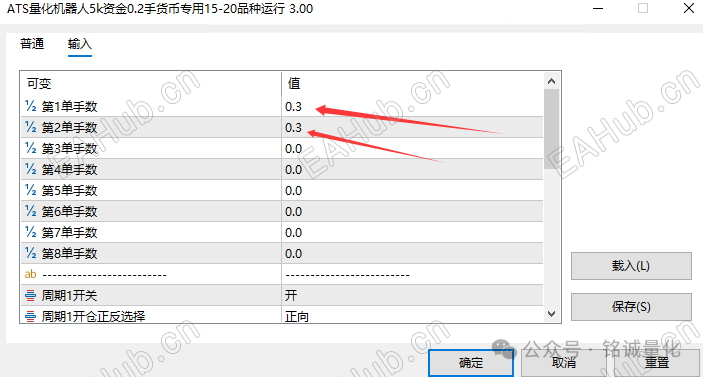Click the ½ icon beside 第1单手数
The height and width of the screenshot is (377, 703).
(x=30, y=106)
